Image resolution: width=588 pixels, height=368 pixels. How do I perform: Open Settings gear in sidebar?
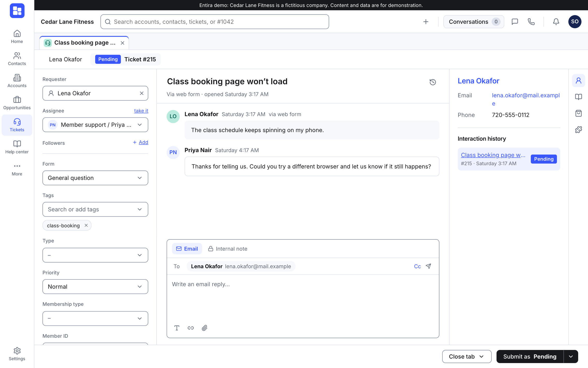(17, 354)
